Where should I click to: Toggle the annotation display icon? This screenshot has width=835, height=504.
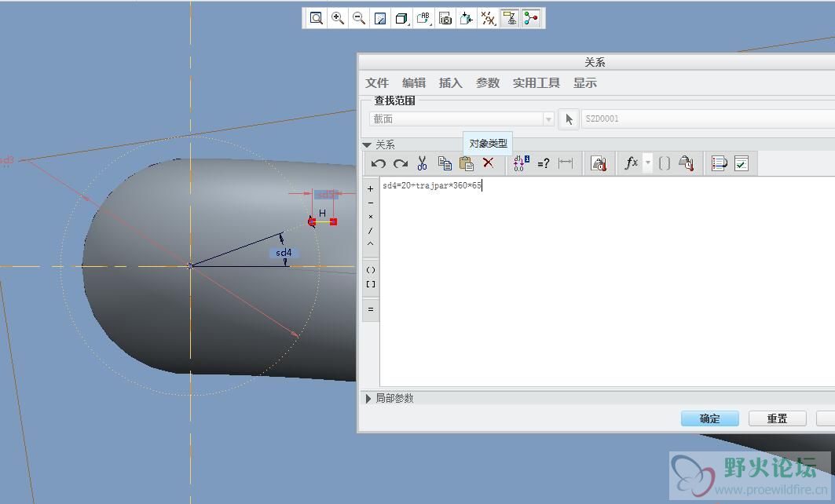[510, 19]
